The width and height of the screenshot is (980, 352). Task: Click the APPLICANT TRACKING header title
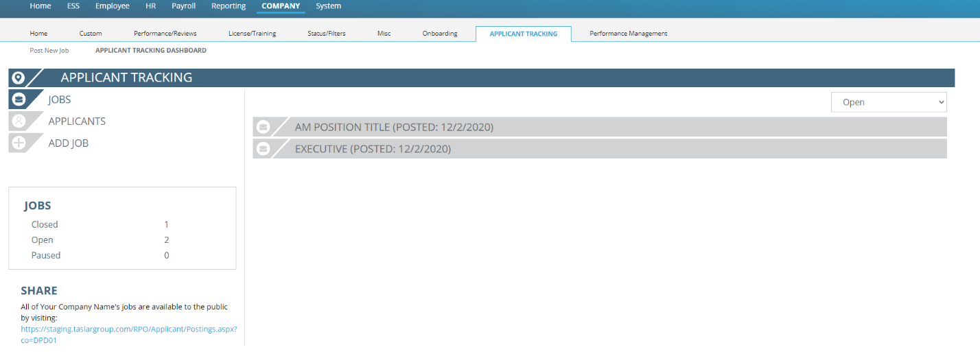click(126, 78)
